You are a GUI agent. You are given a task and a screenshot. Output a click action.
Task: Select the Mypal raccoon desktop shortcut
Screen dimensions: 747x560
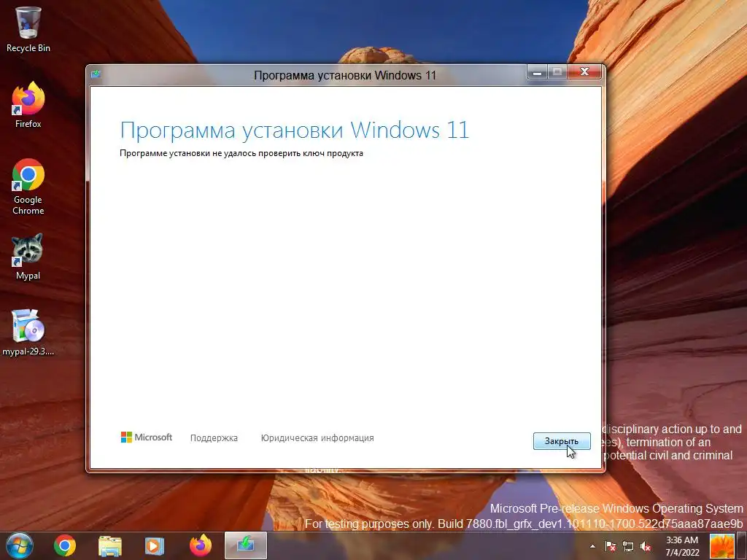click(28, 257)
